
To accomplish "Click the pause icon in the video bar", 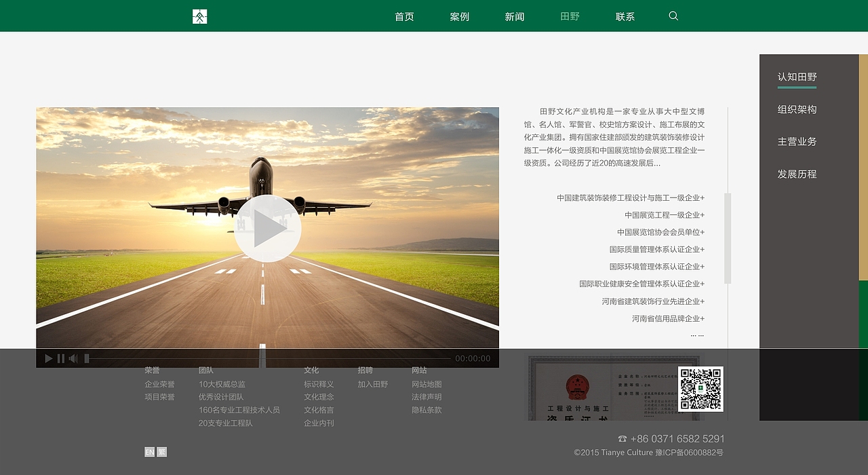I will [61, 358].
